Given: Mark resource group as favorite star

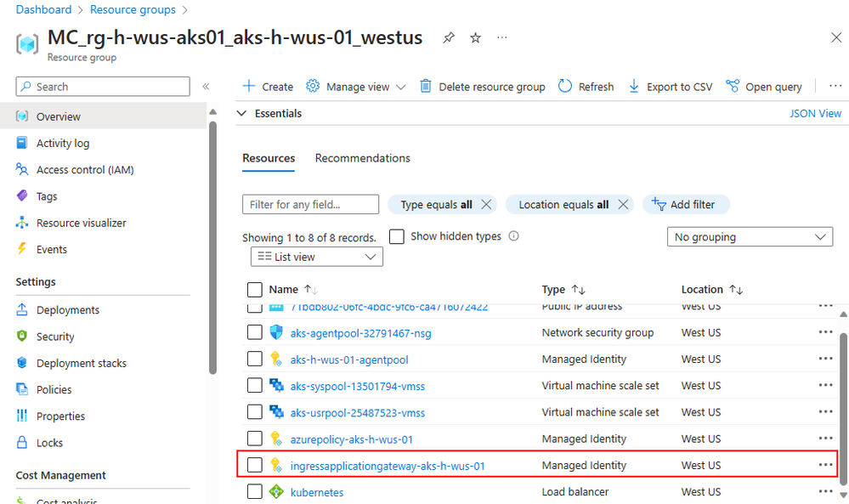Looking at the screenshot, I should point(475,38).
